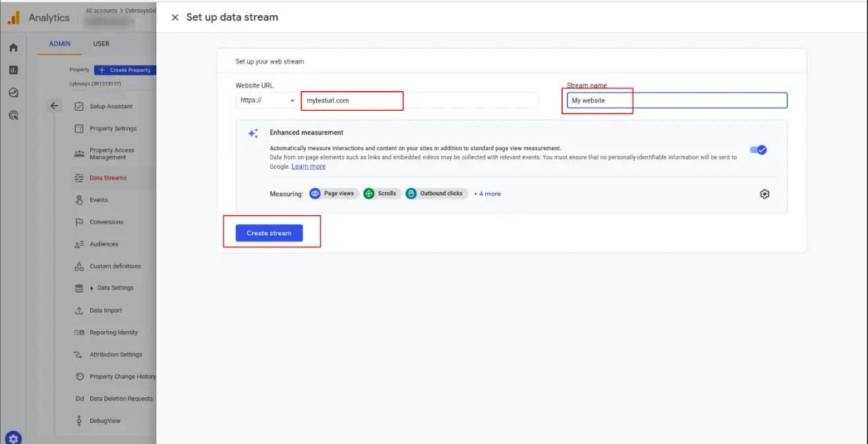Open the Events section
The height and width of the screenshot is (444, 868).
pyautogui.click(x=100, y=199)
